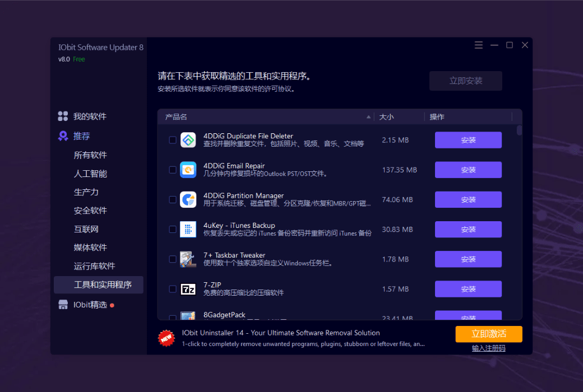Select 安全软件 category

[x=90, y=211]
